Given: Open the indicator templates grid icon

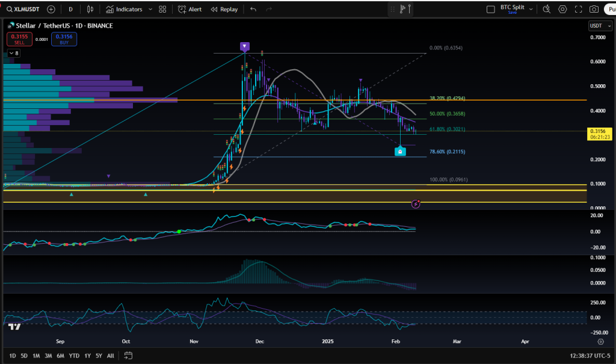Looking at the screenshot, I should point(162,9).
